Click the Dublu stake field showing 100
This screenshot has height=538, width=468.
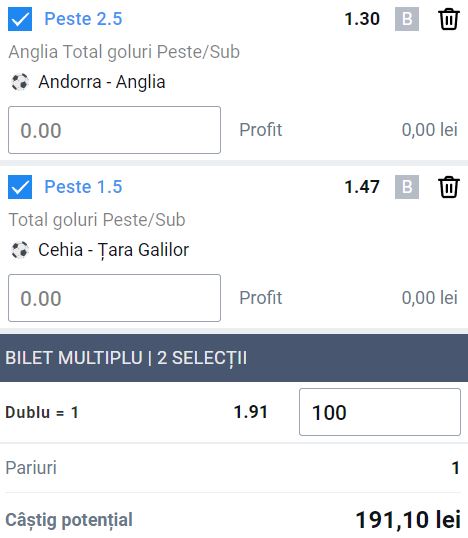(380, 412)
